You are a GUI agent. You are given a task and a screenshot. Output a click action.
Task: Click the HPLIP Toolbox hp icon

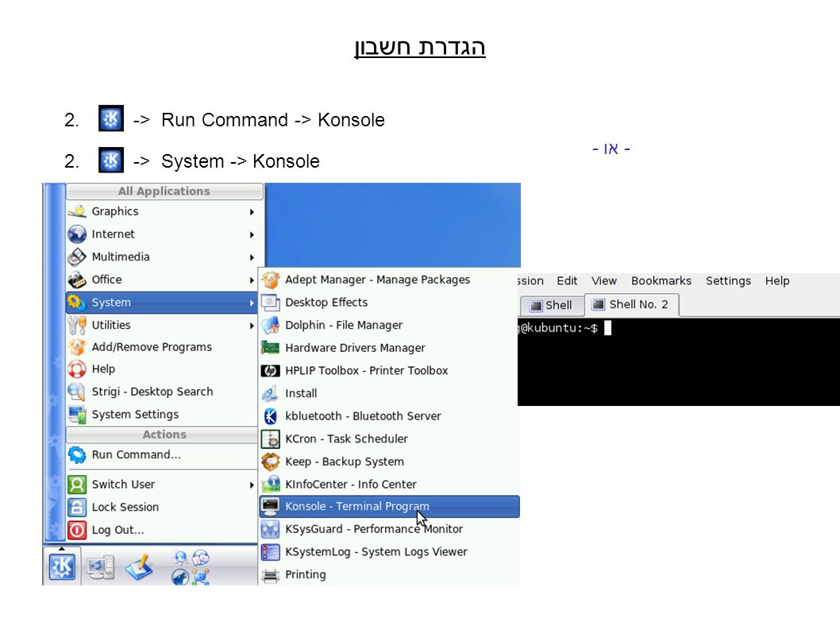271,370
